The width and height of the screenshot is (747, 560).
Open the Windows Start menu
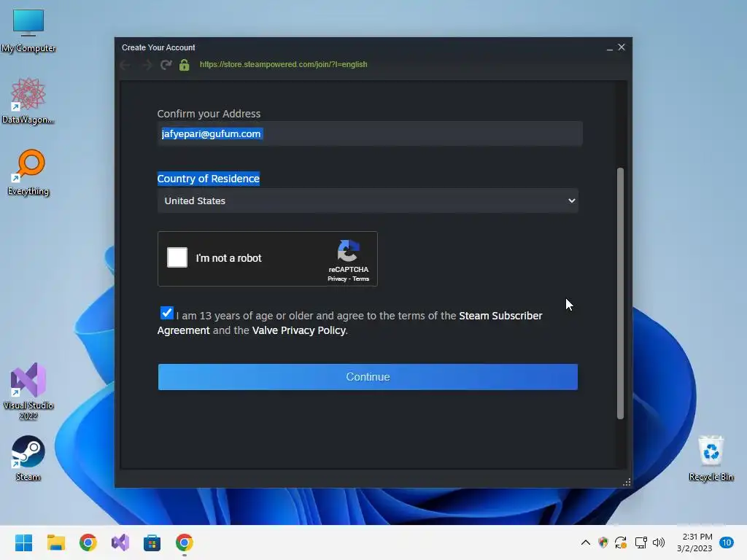point(24,542)
